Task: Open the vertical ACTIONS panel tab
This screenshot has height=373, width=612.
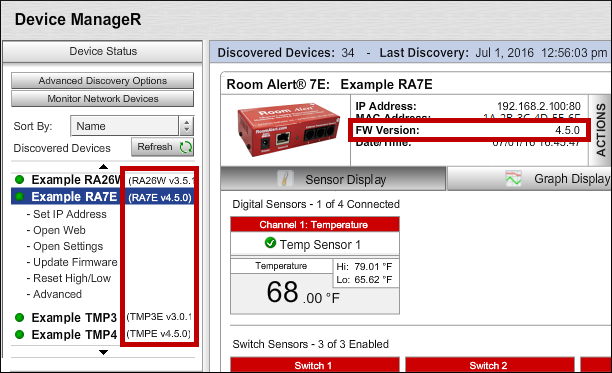Action: (x=600, y=130)
